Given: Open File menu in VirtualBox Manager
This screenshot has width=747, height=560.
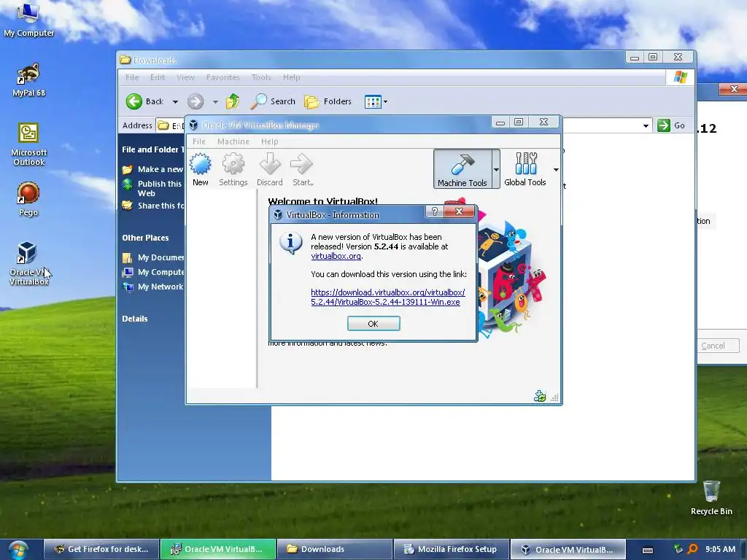Looking at the screenshot, I should click(199, 141).
